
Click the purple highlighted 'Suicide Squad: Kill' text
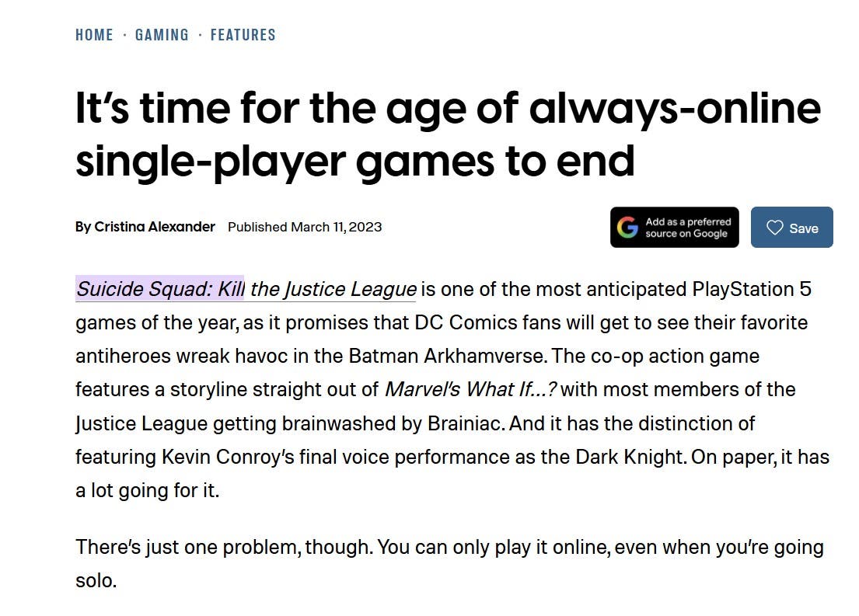[x=160, y=290]
